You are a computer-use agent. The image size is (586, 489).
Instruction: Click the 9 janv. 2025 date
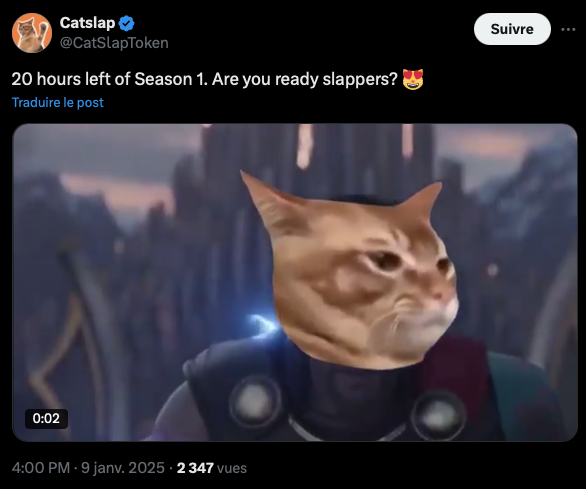(x=123, y=468)
